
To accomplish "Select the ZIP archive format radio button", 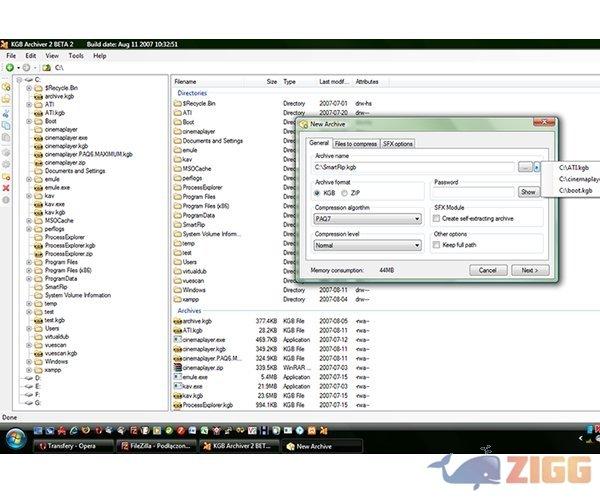I will point(344,193).
